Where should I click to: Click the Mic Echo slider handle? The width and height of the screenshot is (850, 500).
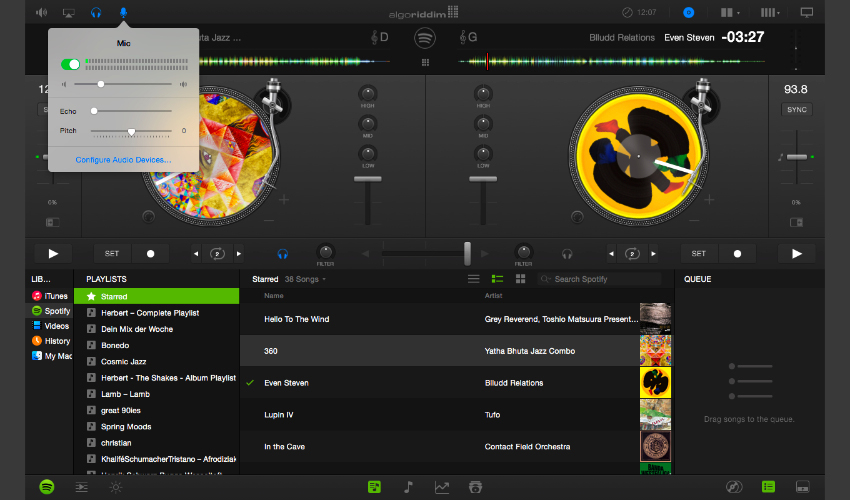coord(94,111)
